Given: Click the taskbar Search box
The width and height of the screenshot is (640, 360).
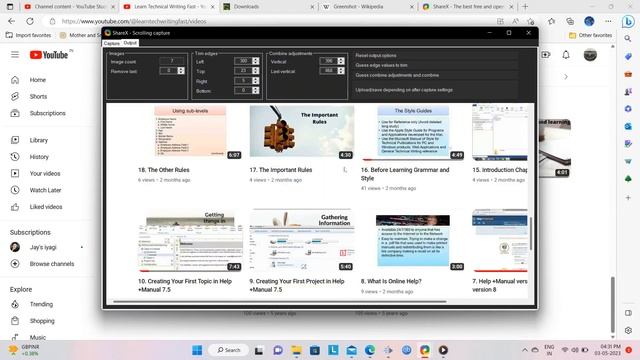Looking at the screenshot, I should pos(229,350).
